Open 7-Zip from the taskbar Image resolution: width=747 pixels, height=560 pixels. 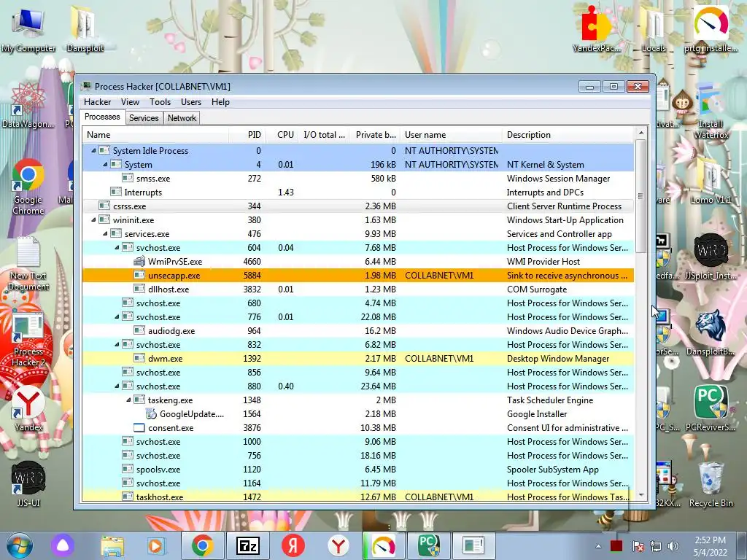click(248, 545)
